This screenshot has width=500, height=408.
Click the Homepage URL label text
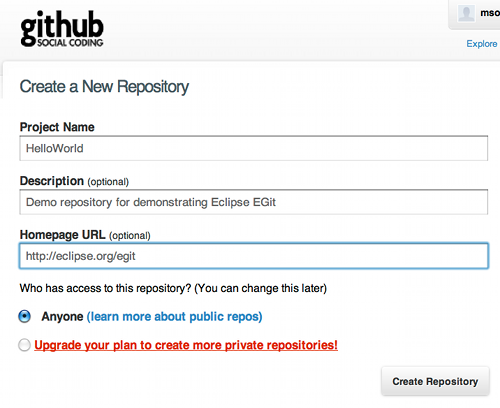(x=63, y=235)
